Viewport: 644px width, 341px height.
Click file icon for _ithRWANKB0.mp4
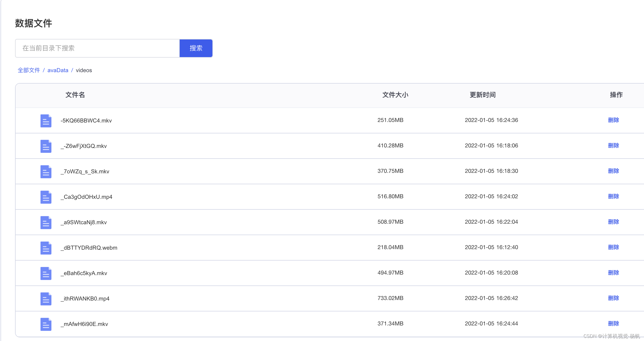(46, 299)
